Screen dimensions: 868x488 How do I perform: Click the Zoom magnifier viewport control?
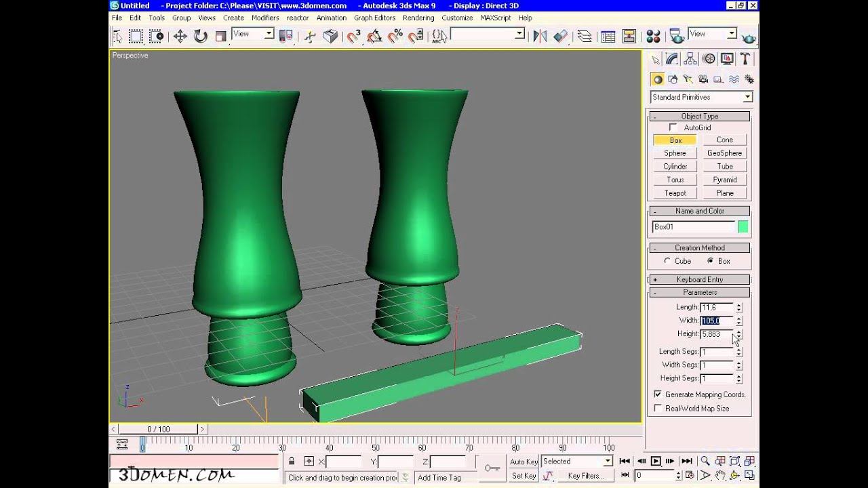[705, 461]
